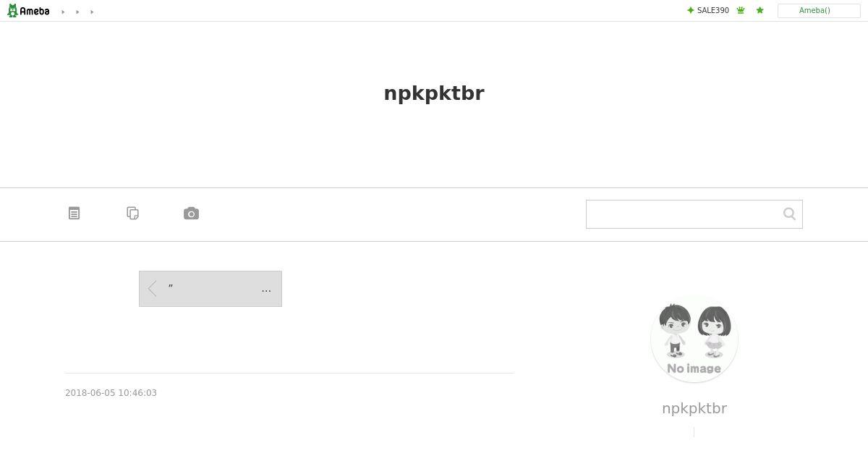Open the stacked pages icon
The width and height of the screenshot is (868, 456).
tap(132, 213)
